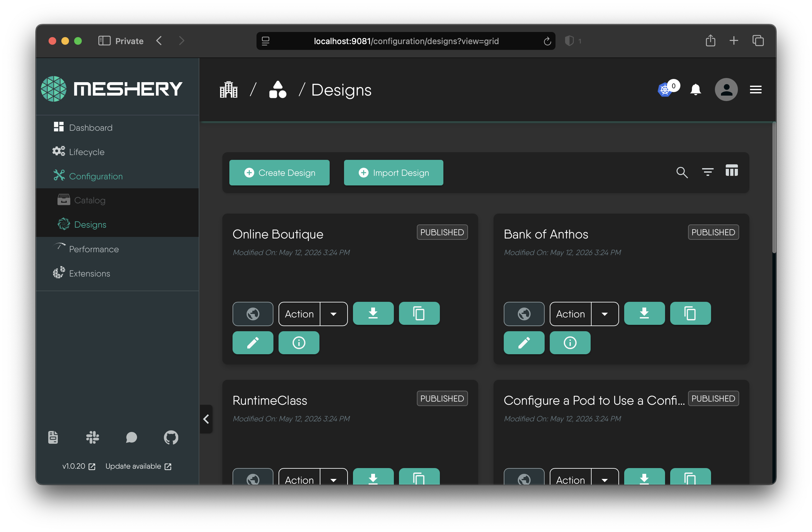This screenshot has height=532, width=812.
Task: Expand Action dropdown arrow on Online Boutique
Action: (334, 314)
